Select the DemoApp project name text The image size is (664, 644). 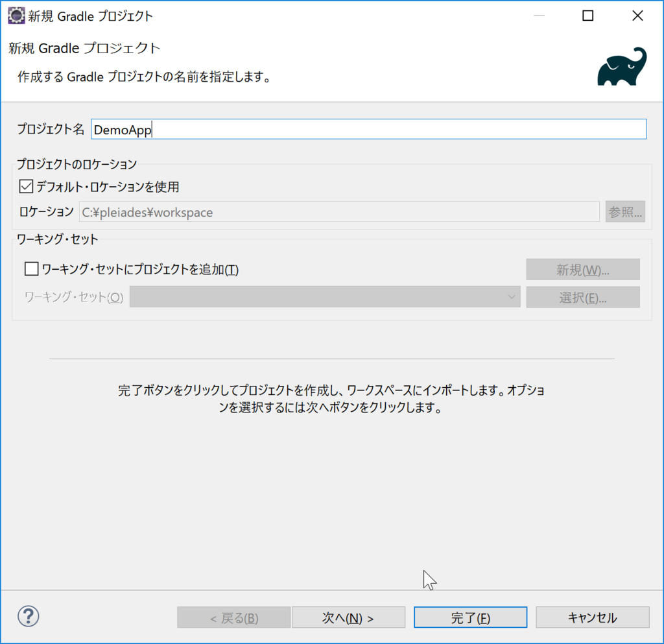(123, 129)
